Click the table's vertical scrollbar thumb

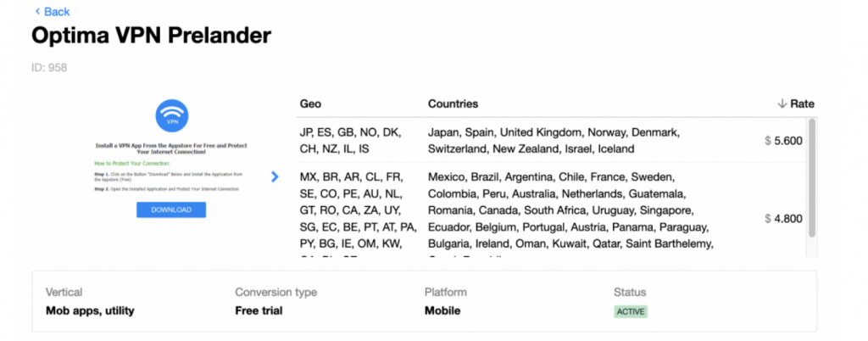click(811, 177)
